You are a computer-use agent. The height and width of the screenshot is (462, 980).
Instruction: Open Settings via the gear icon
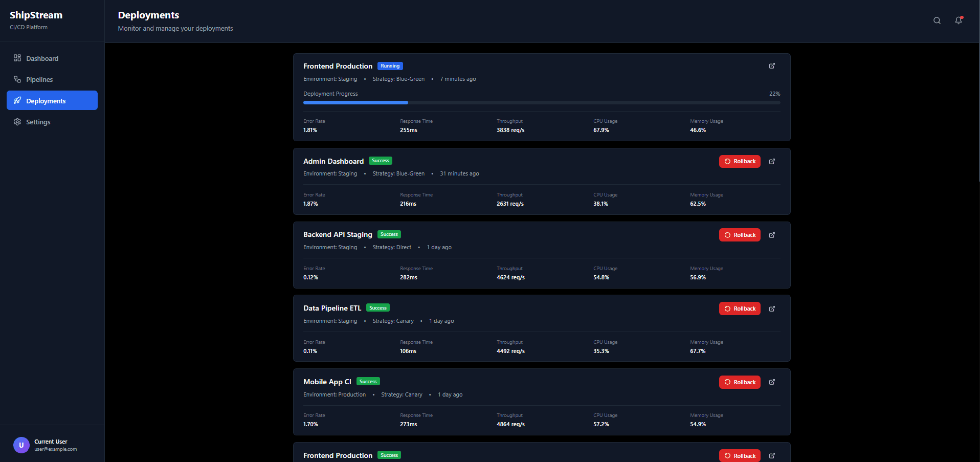[17, 122]
